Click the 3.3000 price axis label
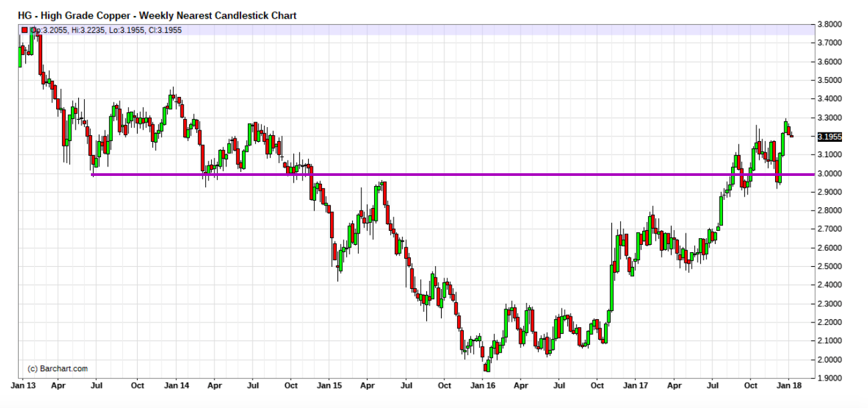This screenshot has width=868, height=408. 830,118
